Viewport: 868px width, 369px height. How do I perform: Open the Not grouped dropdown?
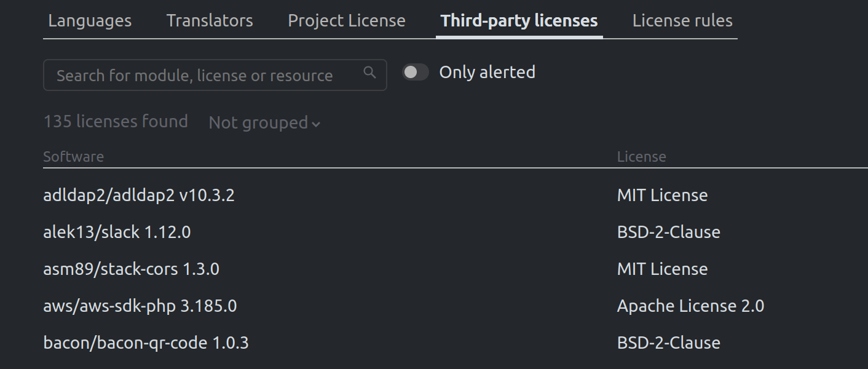click(x=264, y=123)
